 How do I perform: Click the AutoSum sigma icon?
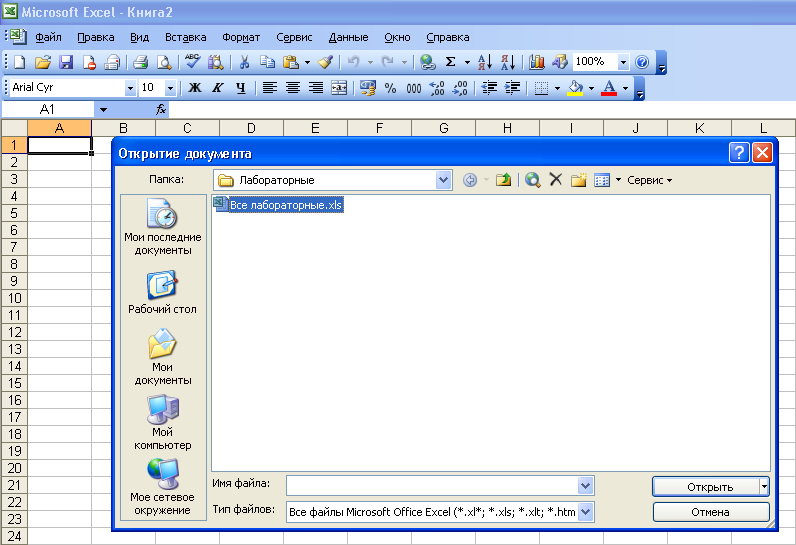450,62
